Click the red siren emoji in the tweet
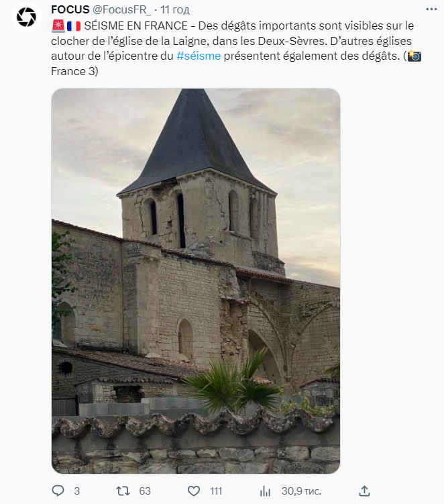The height and width of the screenshot is (504, 444). 58,26
